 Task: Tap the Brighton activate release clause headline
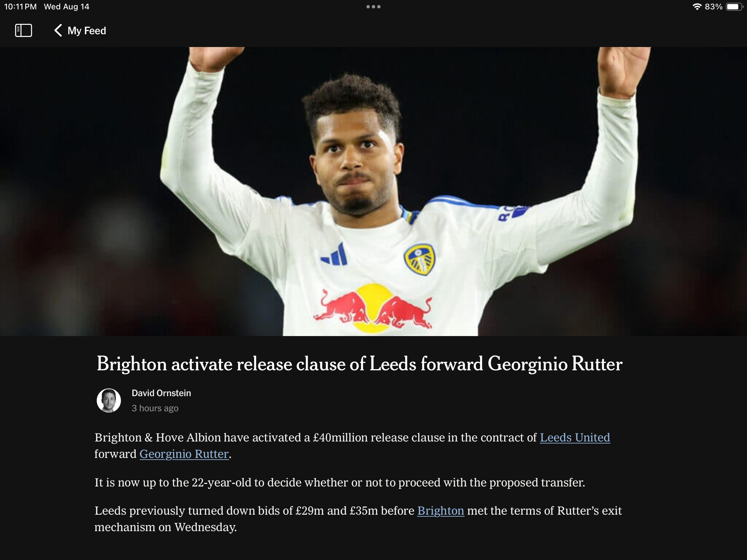pyautogui.click(x=359, y=364)
